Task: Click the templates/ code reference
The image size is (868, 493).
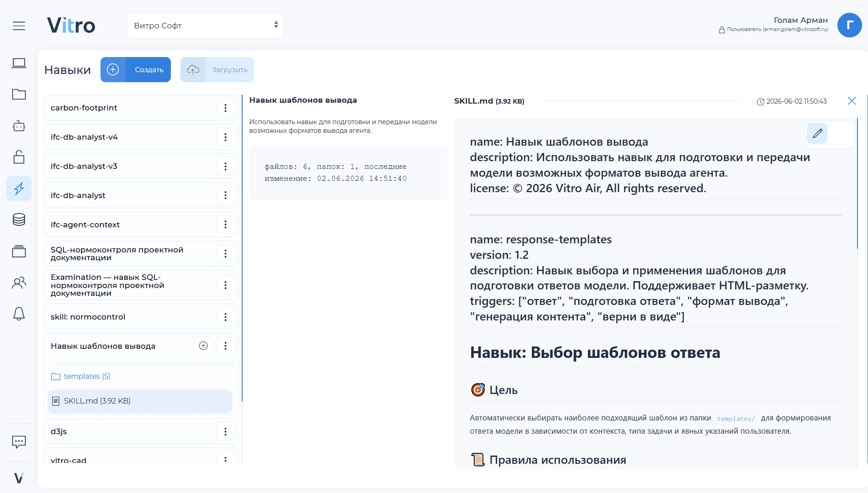Action: click(736, 419)
